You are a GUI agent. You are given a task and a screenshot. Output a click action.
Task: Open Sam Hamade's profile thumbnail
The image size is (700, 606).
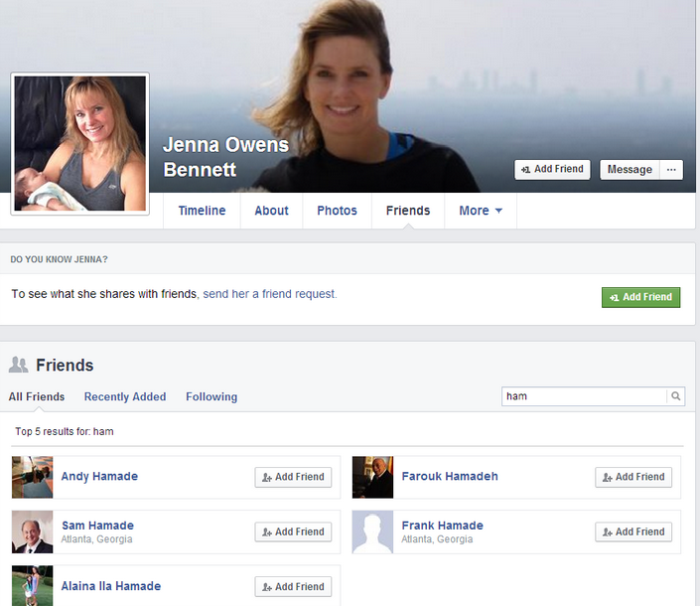click(32, 531)
